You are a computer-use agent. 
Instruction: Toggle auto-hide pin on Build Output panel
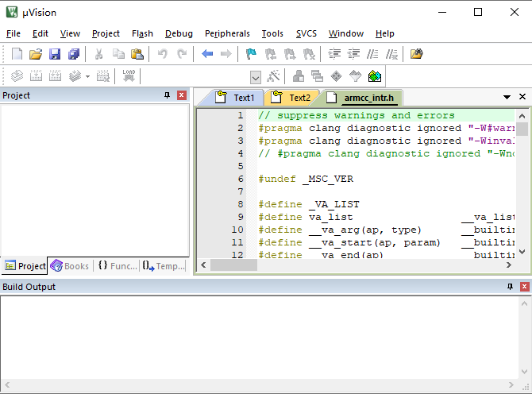[x=509, y=287]
